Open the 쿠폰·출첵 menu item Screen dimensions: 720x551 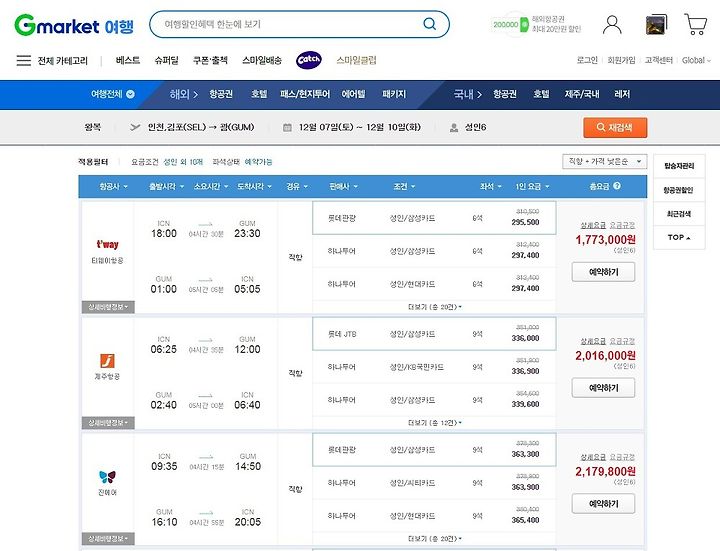[x=210, y=60]
